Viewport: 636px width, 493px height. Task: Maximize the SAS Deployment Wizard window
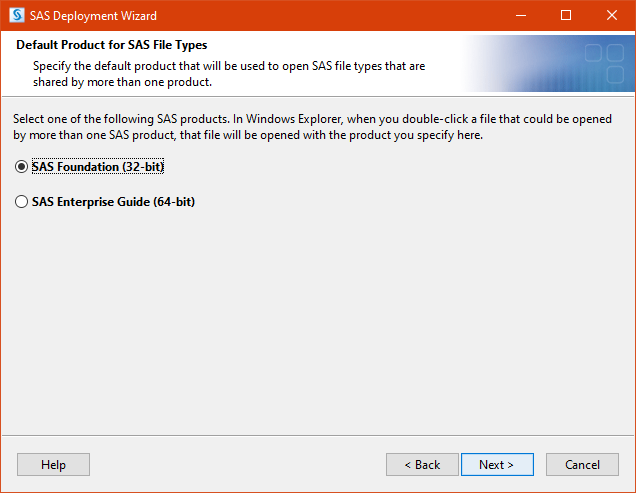tap(566, 15)
